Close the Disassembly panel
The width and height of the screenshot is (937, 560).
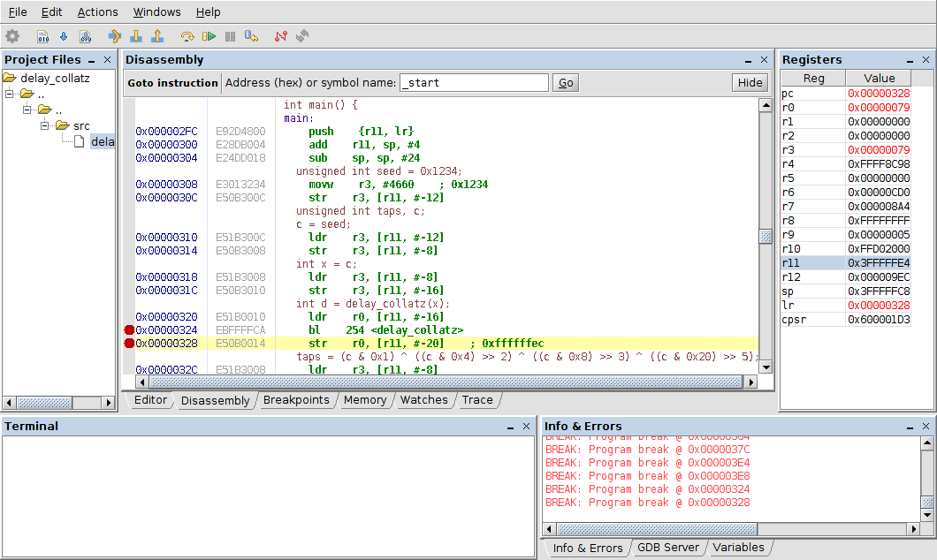[765, 60]
